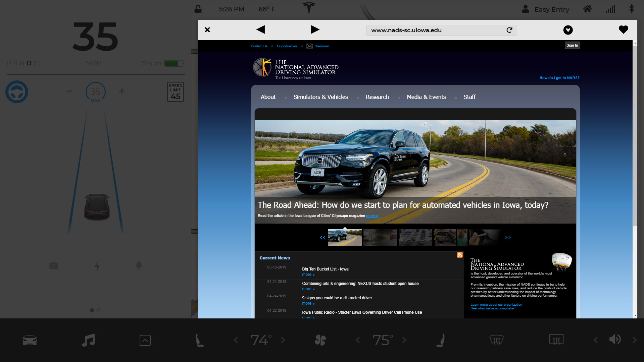
Task: Open the Research menu
Action: pyautogui.click(x=377, y=97)
